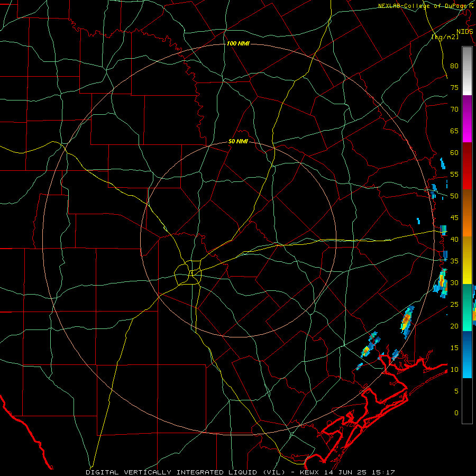The width and height of the screenshot is (476, 476).
Task: Click the 60 value on the color scale
Action: pos(454,153)
